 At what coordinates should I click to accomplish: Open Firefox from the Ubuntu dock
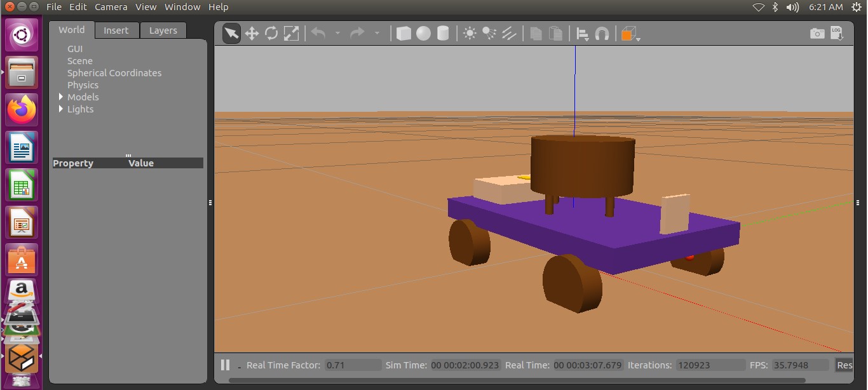[22, 111]
